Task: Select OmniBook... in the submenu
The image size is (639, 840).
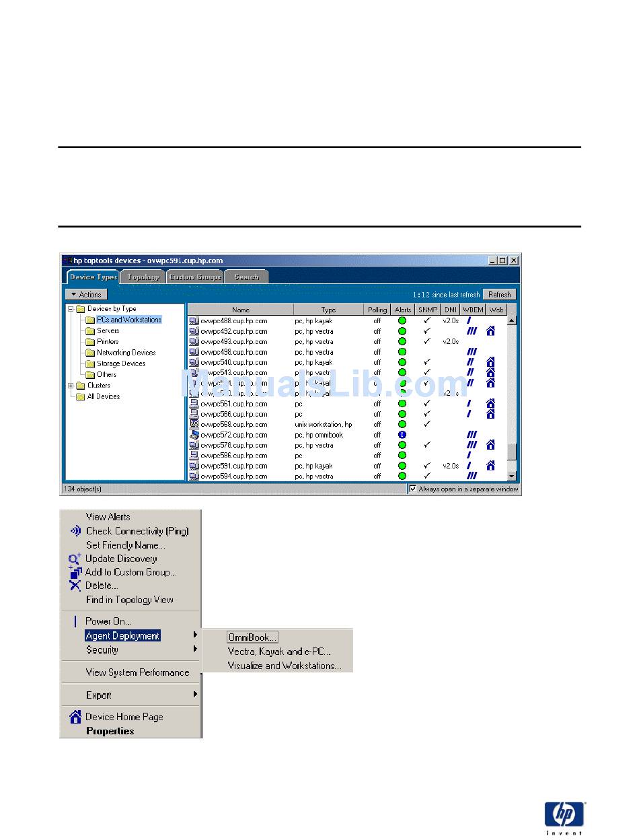Action: [252, 637]
